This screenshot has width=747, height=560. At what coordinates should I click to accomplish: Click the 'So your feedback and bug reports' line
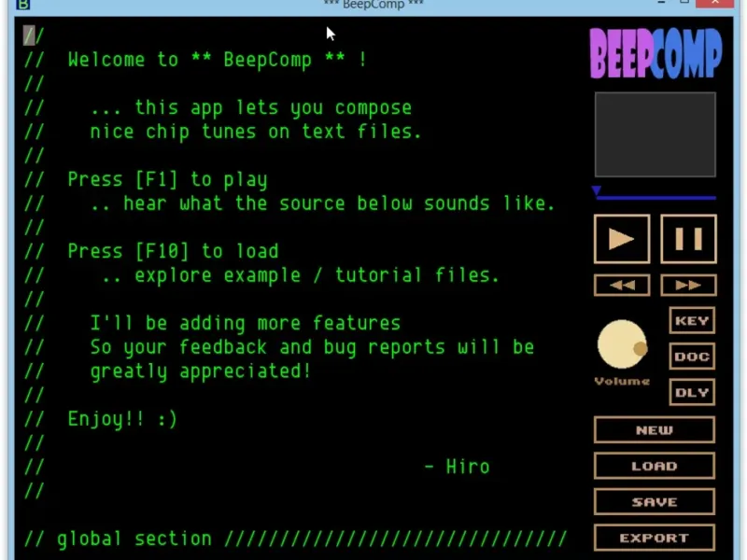tap(312, 347)
